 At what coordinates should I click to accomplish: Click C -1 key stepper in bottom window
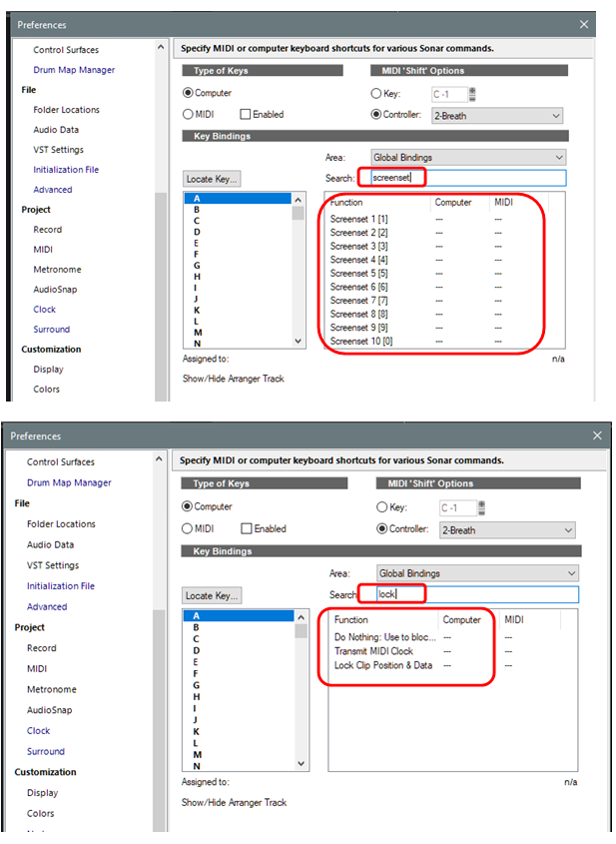tap(481, 507)
